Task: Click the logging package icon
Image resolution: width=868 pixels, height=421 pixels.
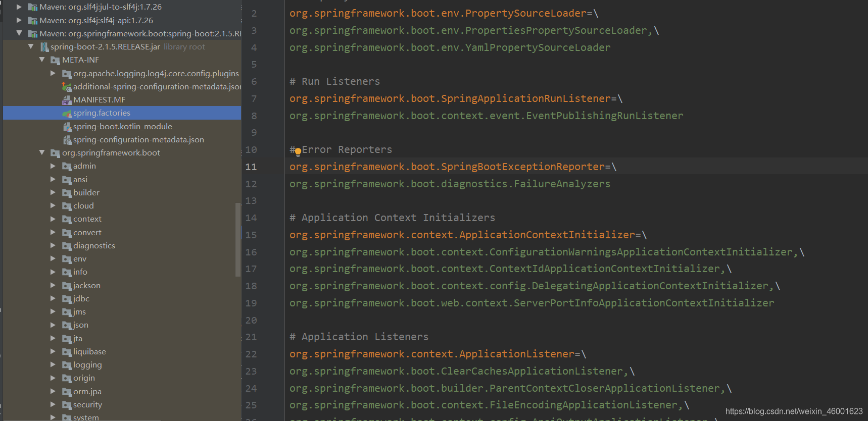Action: click(67, 365)
